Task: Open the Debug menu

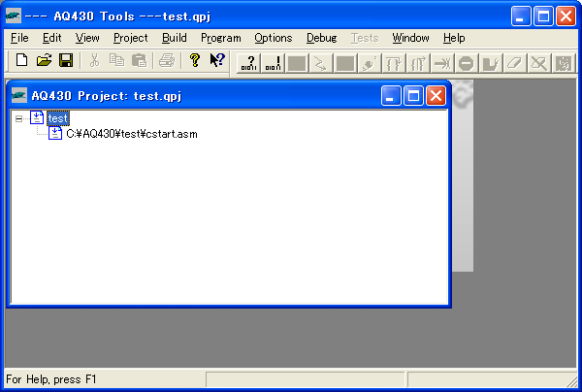Action: (x=321, y=38)
